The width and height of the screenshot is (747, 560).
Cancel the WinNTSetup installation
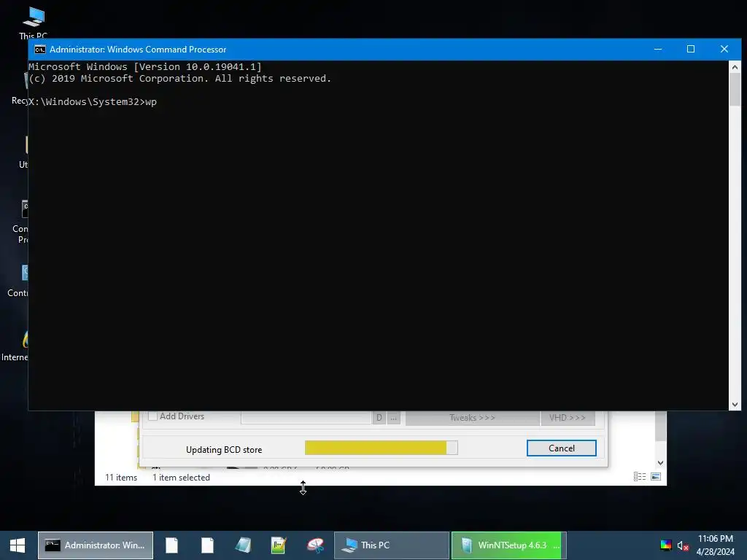point(561,448)
